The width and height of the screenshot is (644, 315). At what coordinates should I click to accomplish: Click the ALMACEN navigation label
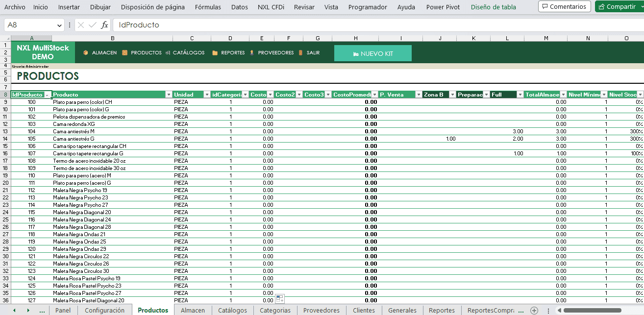click(104, 53)
